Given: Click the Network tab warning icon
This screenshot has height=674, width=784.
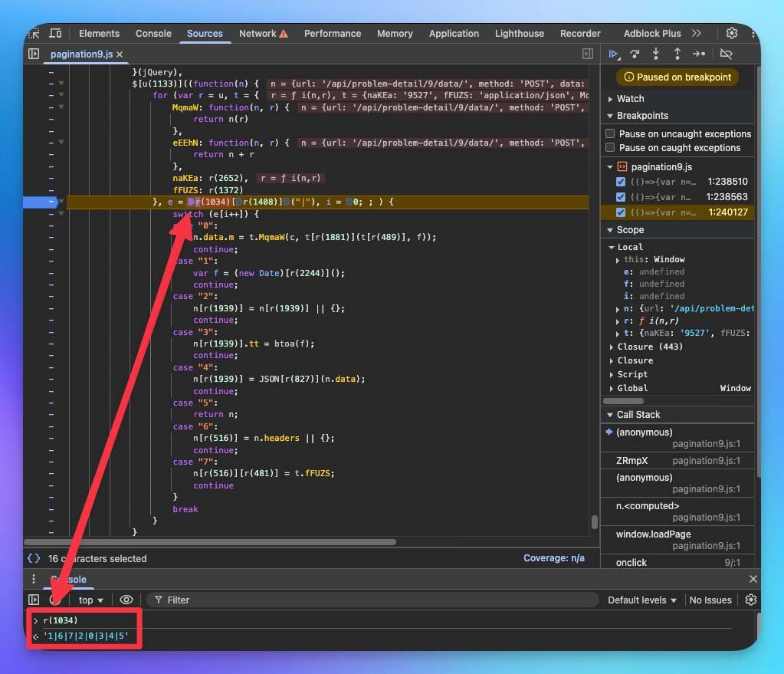Looking at the screenshot, I should pyautogui.click(x=284, y=34).
